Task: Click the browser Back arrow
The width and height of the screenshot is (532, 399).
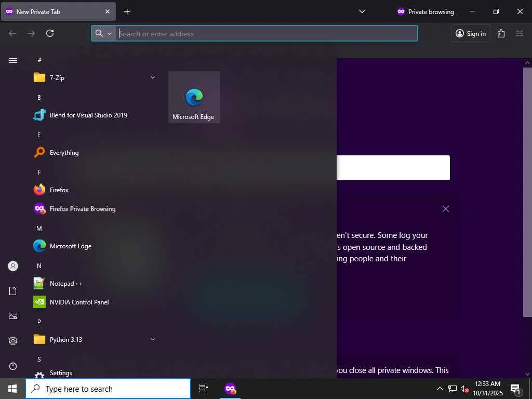Action: click(12, 33)
